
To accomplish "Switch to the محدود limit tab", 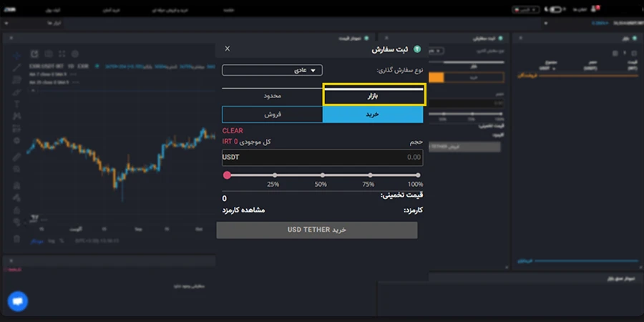I will [273, 96].
